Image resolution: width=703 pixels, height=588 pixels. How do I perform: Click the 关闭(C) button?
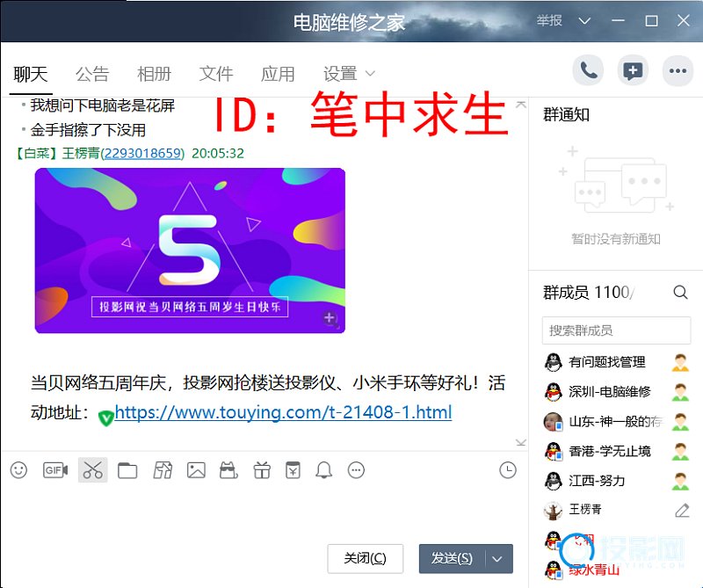pos(366,559)
